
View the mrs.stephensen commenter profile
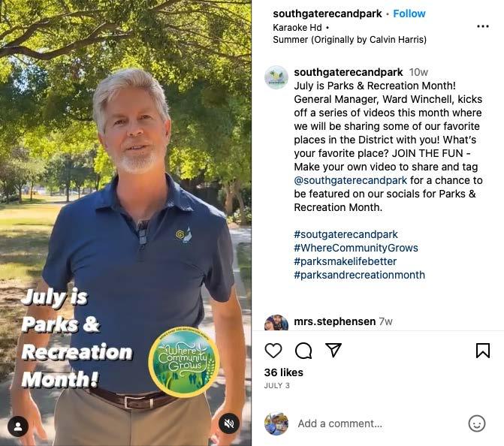pyautogui.click(x=334, y=321)
